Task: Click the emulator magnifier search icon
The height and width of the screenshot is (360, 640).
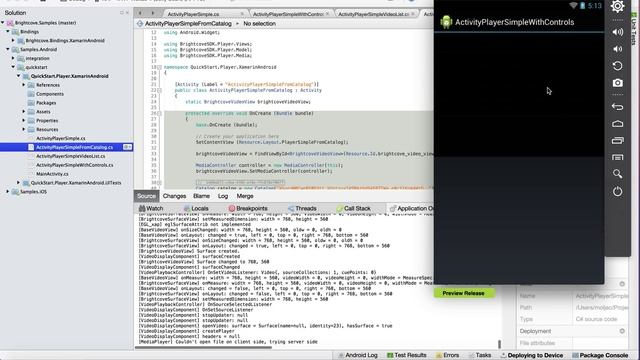Action: [618, 174]
